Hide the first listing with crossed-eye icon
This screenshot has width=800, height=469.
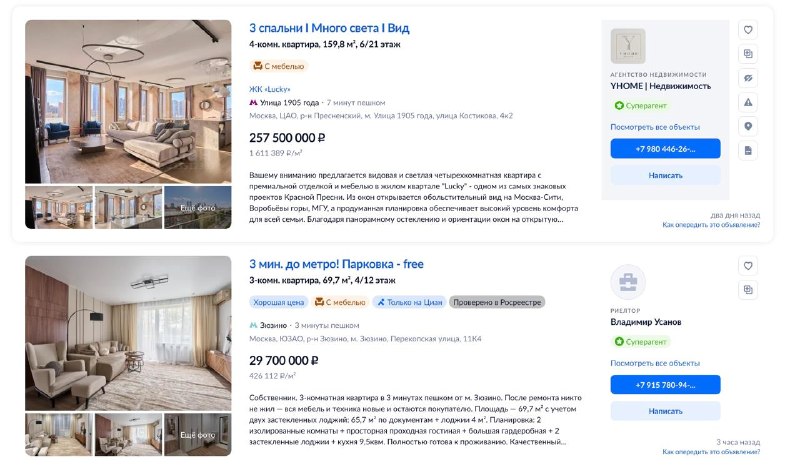pyautogui.click(x=747, y=78)
